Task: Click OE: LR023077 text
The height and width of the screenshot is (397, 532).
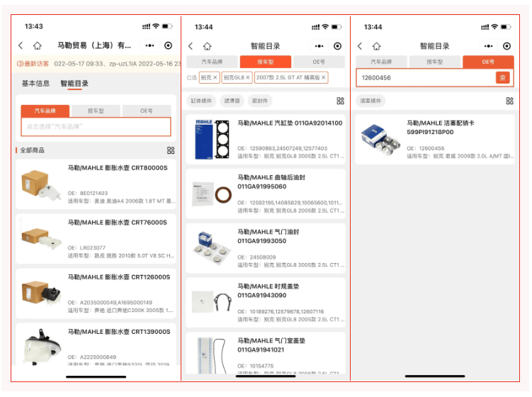Action: [x=86, y=248]
